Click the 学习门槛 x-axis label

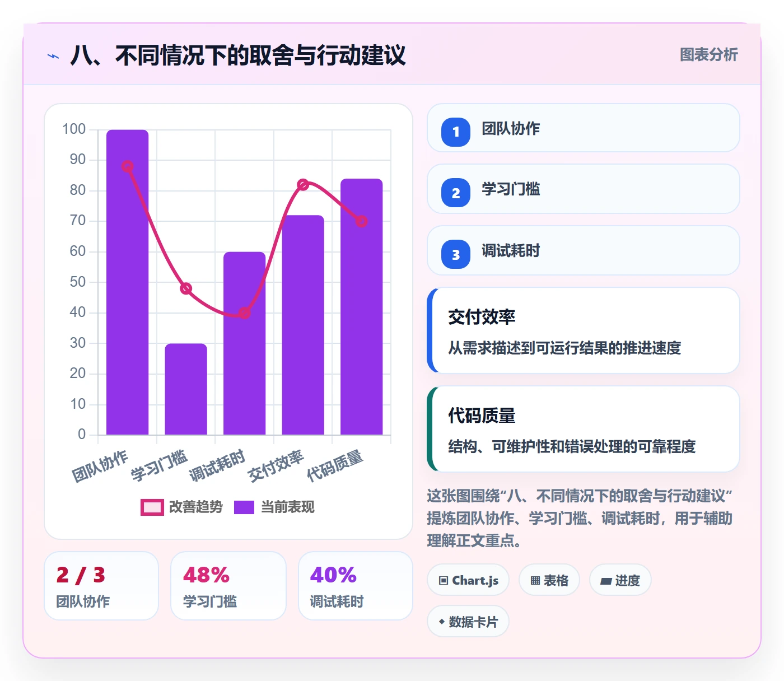[x=159, y=466]
